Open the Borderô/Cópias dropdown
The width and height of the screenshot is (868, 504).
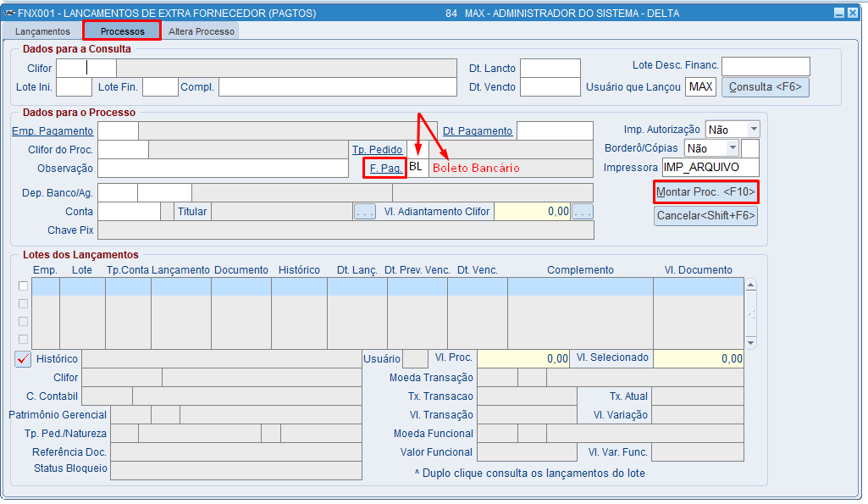click(733, 148)
